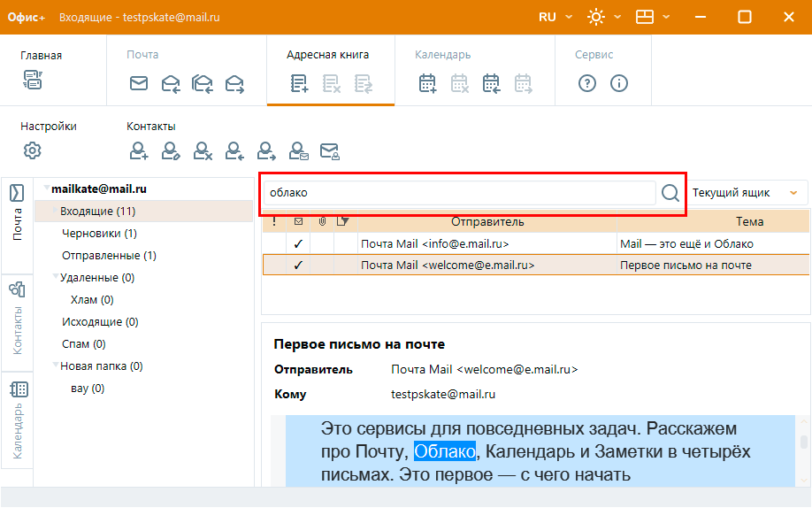The width and height of the screenshot is (812, 508).
Task: Select the Черновики (1) folder
Action: 99,234
